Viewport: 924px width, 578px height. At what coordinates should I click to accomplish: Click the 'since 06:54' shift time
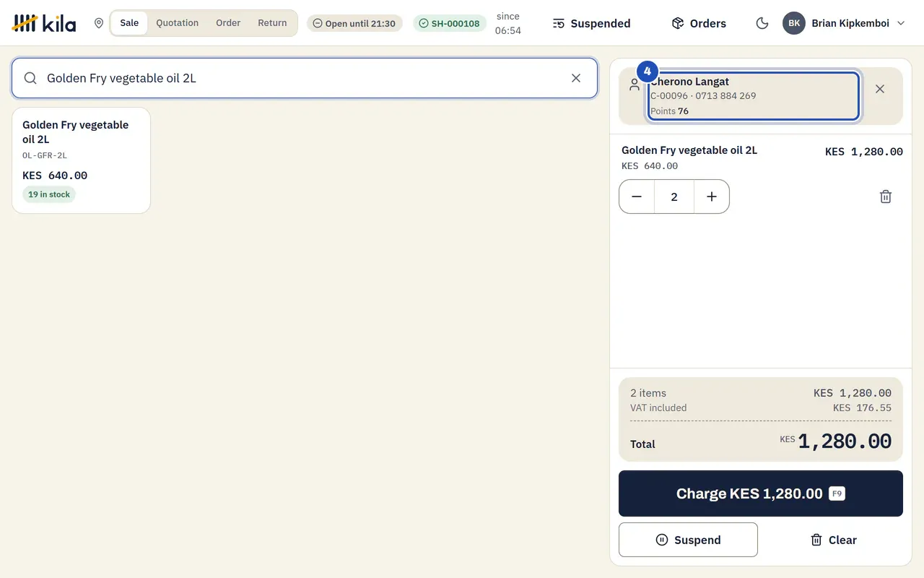(x=508, y=23)
